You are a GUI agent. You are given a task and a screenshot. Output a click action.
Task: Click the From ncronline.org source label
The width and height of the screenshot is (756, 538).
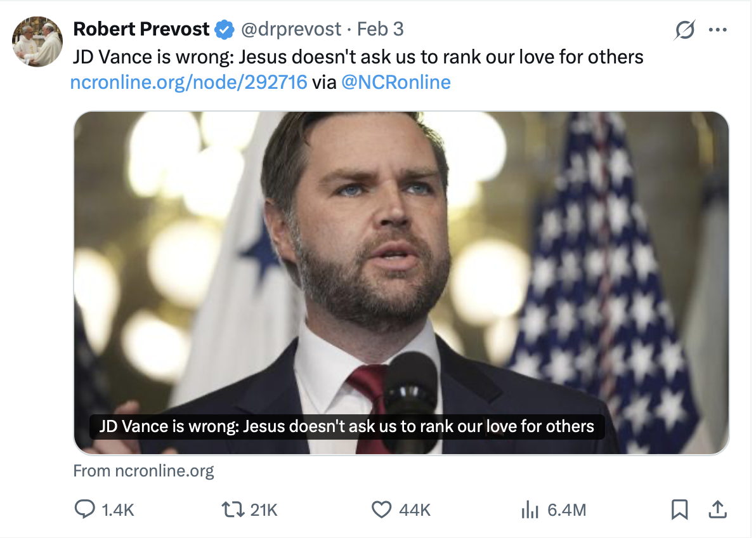click(x=144, y=471)
